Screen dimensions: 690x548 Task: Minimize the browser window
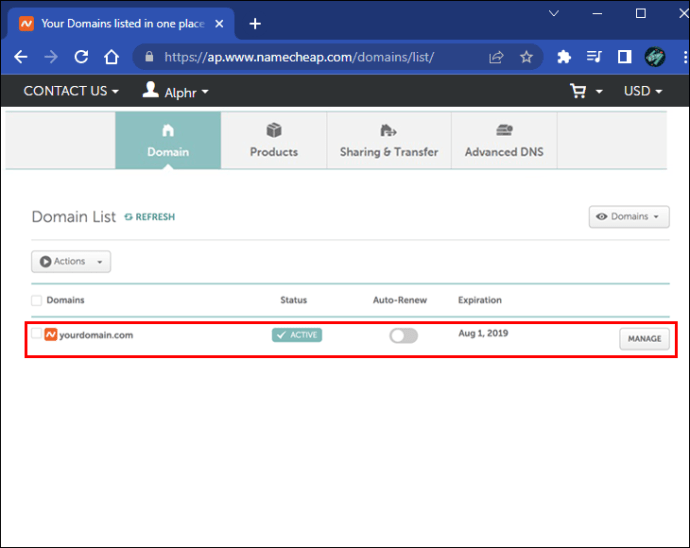[x=597, y=14]
